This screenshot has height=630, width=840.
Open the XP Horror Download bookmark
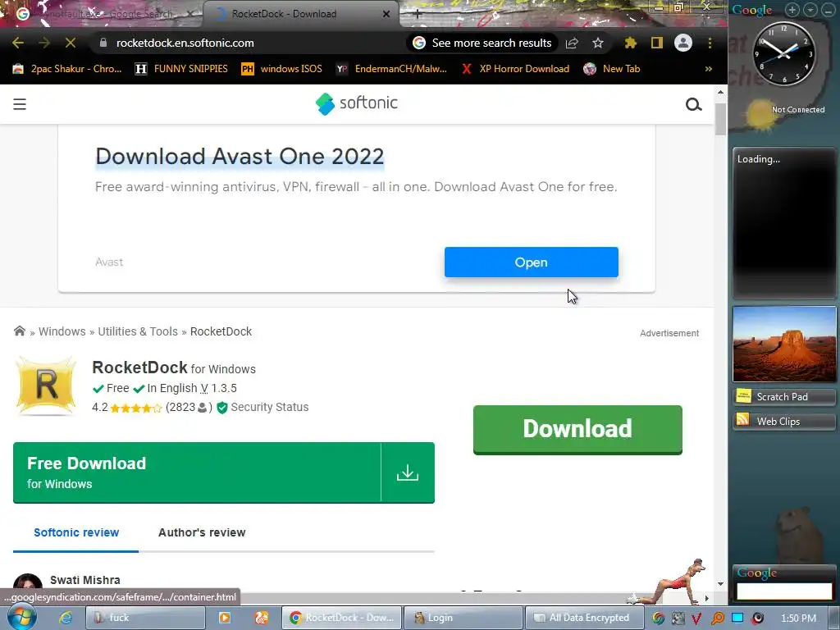point(515,69)
